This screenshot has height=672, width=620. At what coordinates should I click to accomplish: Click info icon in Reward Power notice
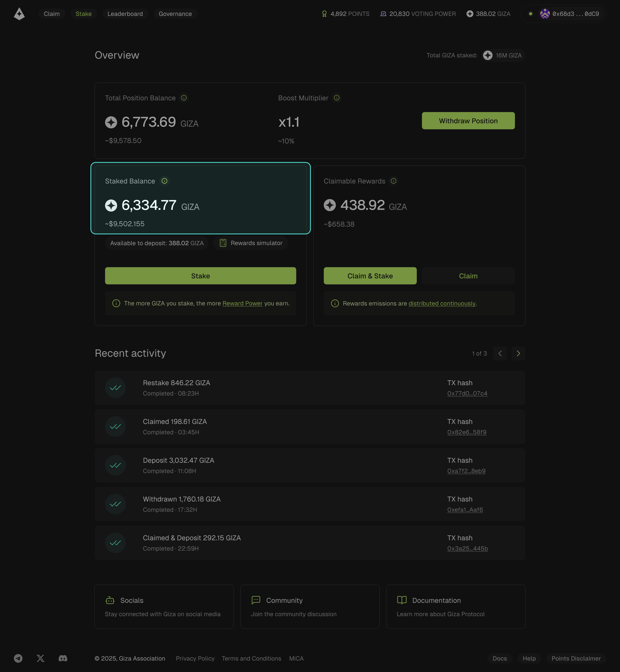(116, 303)
